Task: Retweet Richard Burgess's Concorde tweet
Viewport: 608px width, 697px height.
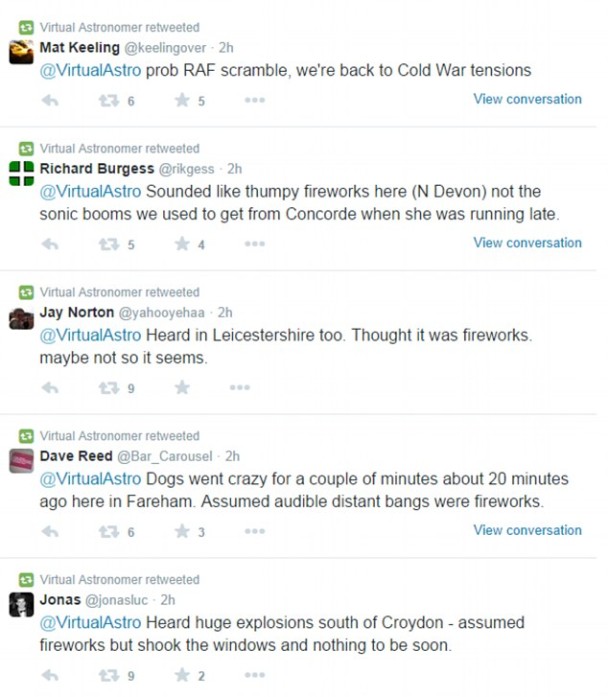Action: [108, 244]
